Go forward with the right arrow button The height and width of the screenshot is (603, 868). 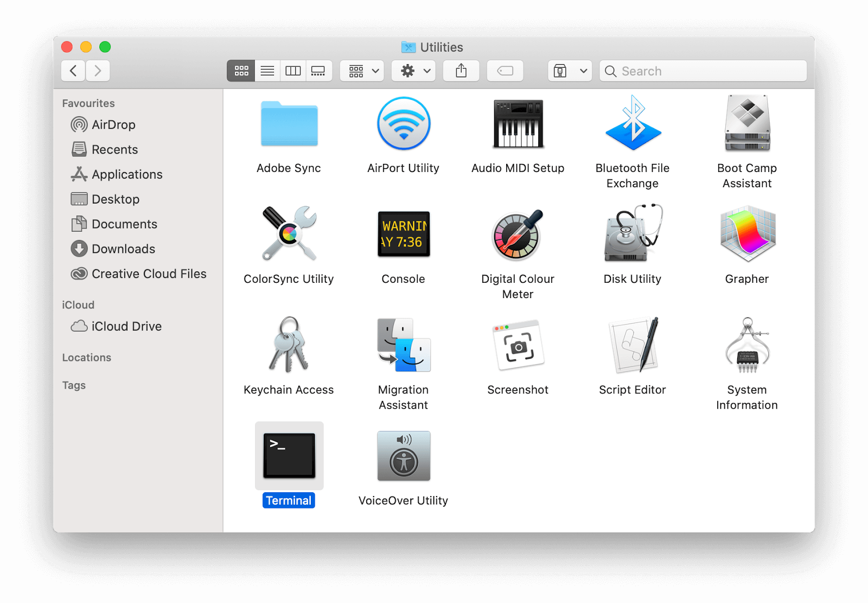tap(98, 71)
